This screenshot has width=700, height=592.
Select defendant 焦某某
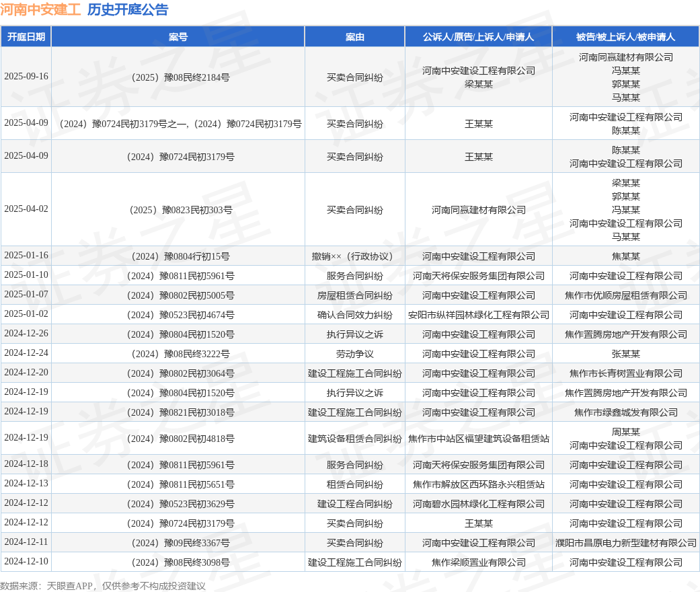626,256
